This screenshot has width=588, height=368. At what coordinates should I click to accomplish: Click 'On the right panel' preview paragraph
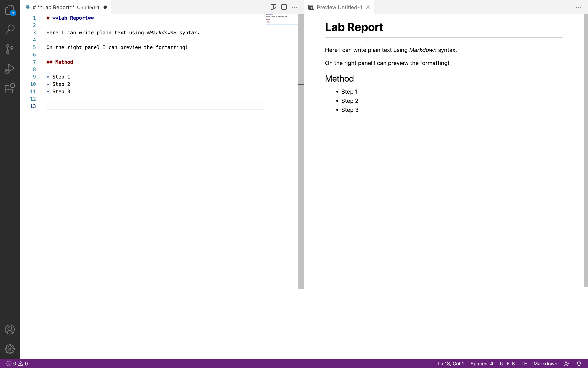387,63
